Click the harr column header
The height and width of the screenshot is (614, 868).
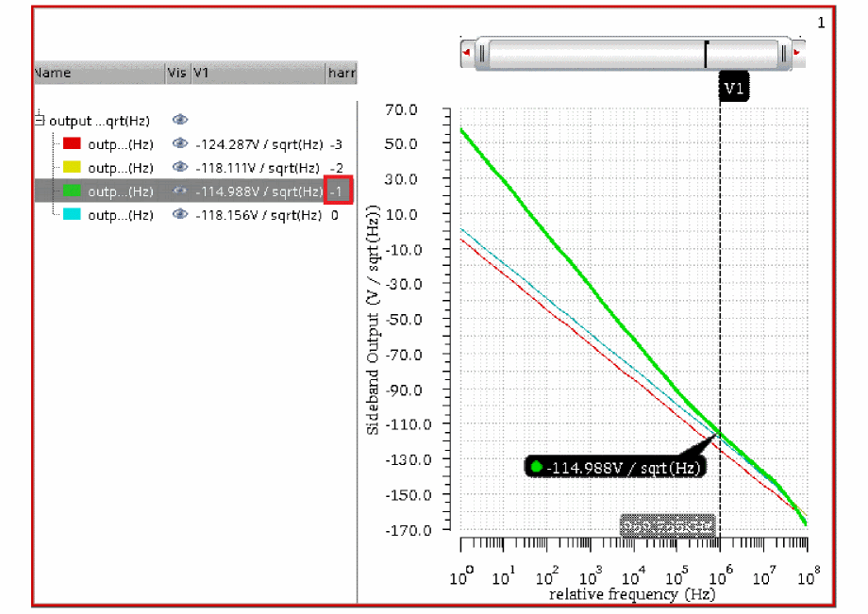coord(342,73)
